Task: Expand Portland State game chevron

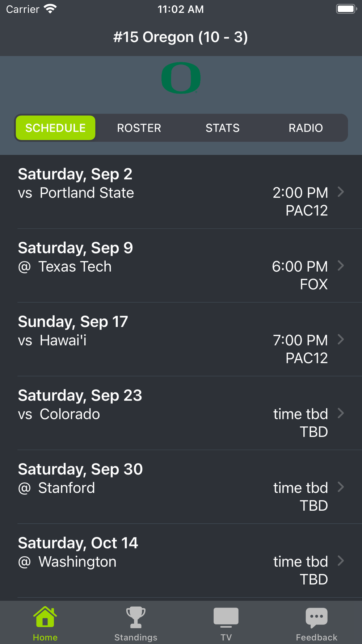Action: [341, 192]
